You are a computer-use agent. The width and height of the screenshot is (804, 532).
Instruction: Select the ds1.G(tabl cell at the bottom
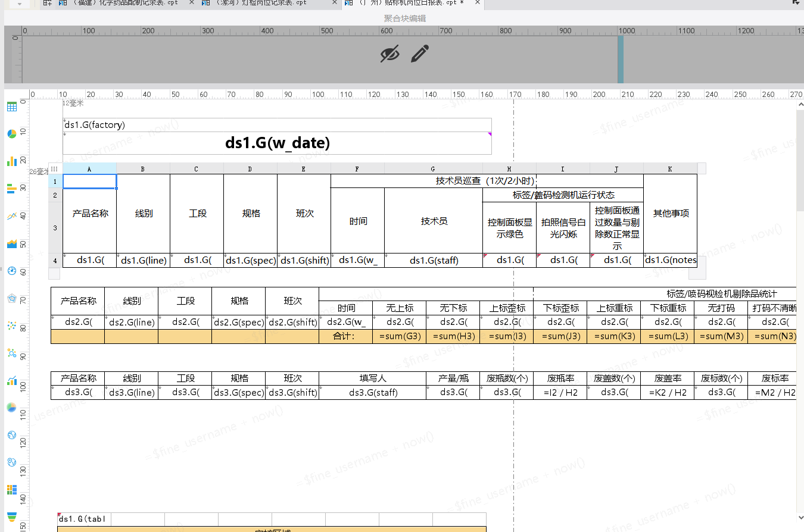point(84,519)
